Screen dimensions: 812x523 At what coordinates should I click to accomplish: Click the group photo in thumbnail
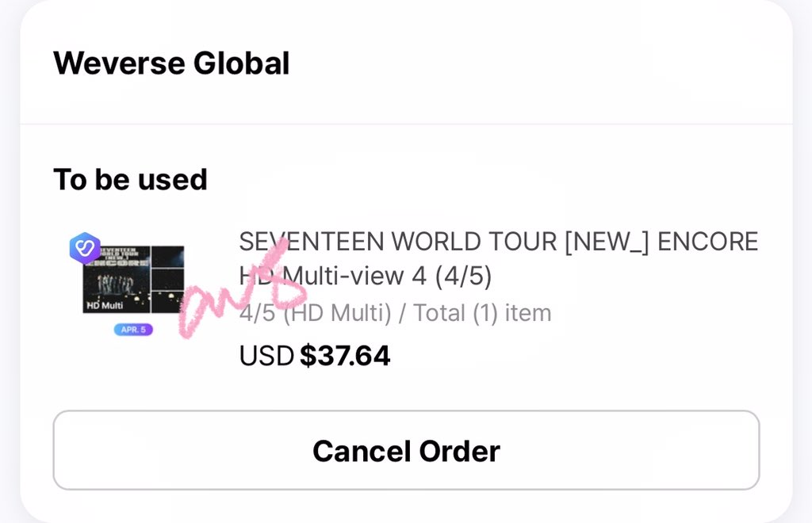coord(117,285)
